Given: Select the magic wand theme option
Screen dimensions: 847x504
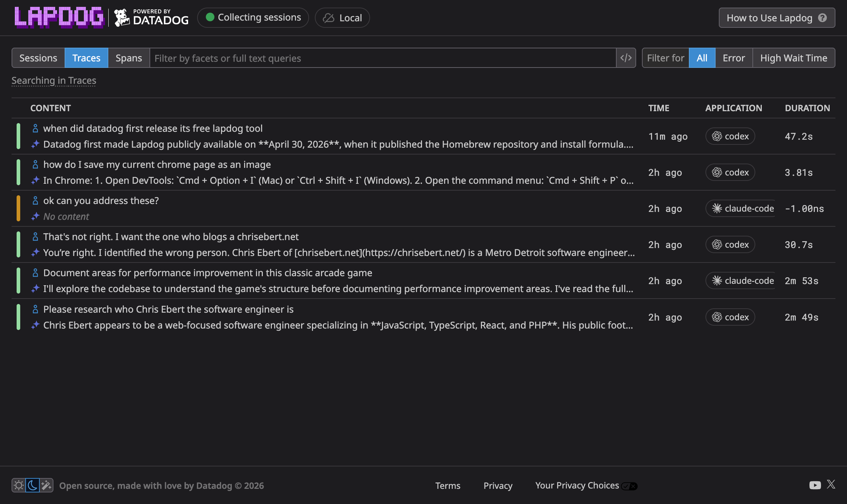Looking at the screenshot, I should pyautogui.click(x=46, y=485).
